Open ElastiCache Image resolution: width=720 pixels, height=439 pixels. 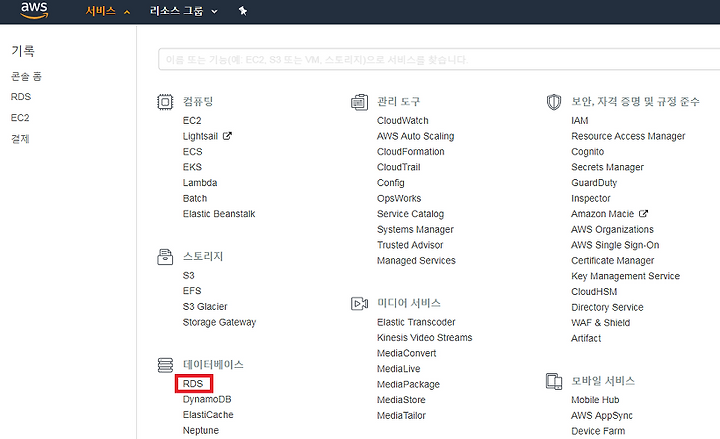pos(208,415)
